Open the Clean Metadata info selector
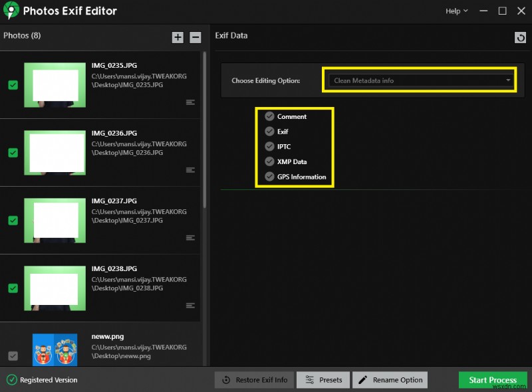Viewport: 532px width, 392px height. click(x=419, y=79)
